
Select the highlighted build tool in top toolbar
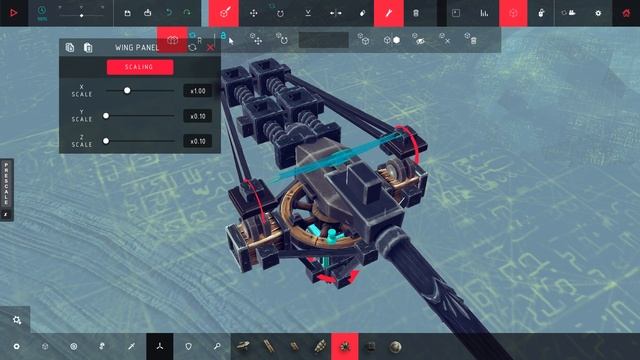224,13
